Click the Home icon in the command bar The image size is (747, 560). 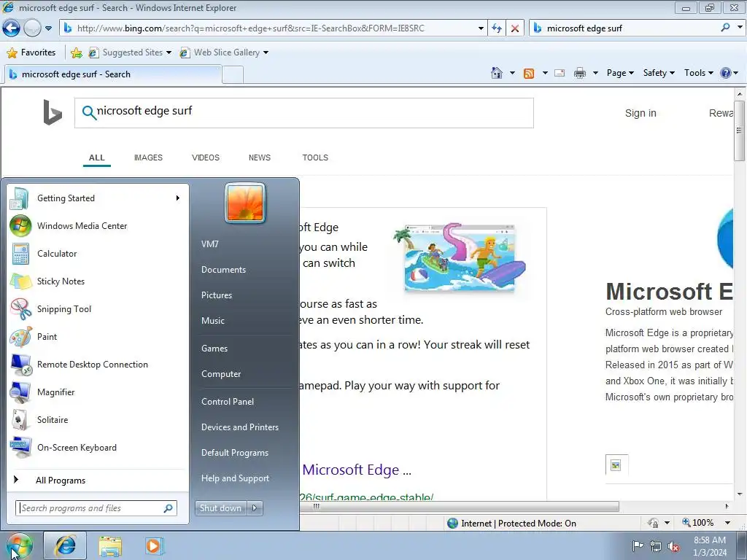tap(496, 73)
